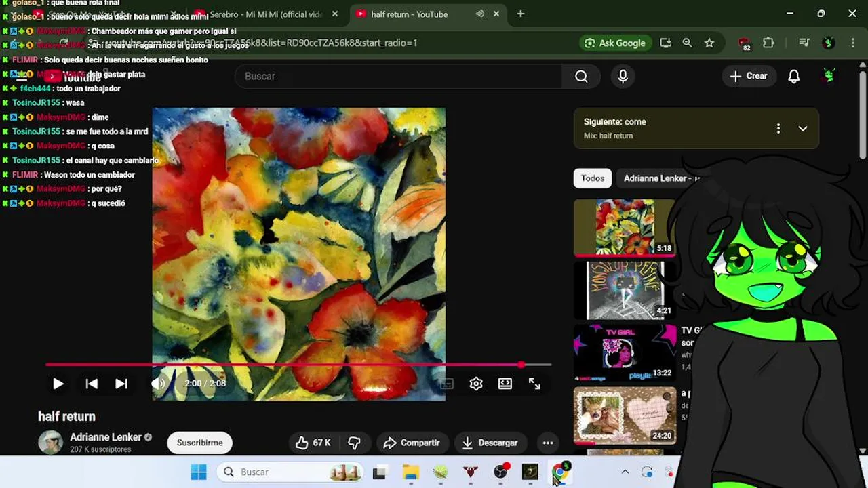This screenshot has height=488, width=868.
Task: Open the Chrome profile avatar
Action: click(828, 43)
